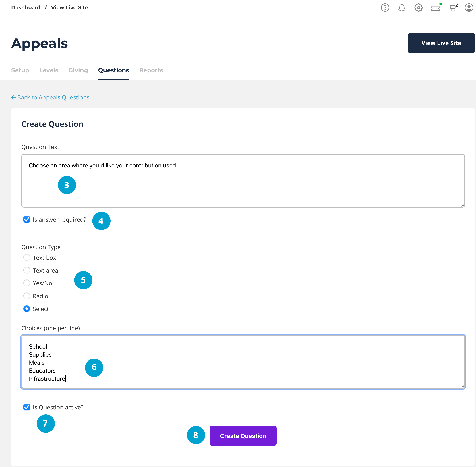This screenshot has height=467, width=476.
Task: Click the Question Text resize handle
Action: click(x=462, y=205)
